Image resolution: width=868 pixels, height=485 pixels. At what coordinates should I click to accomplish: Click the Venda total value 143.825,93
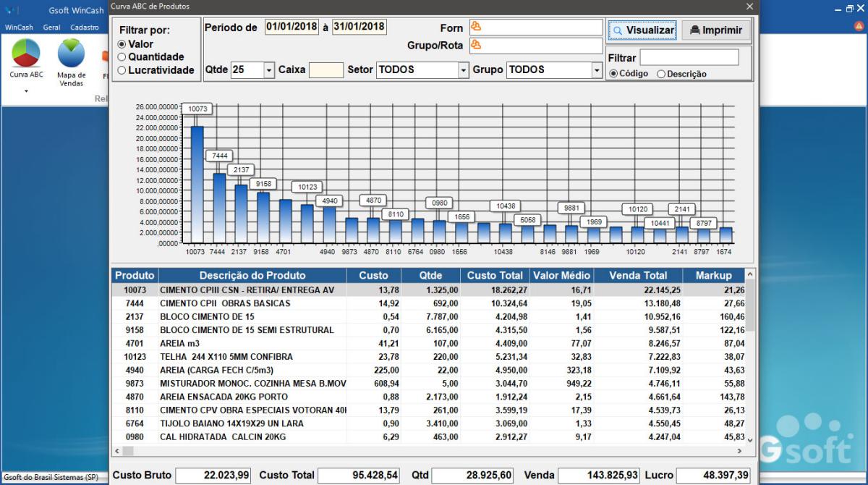(x=599, y=476)
